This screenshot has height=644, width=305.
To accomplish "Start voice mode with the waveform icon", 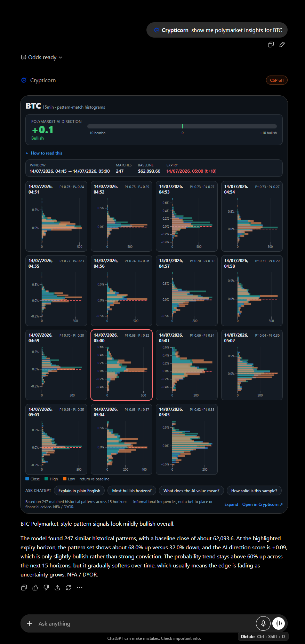I will [x=279, y=623].
